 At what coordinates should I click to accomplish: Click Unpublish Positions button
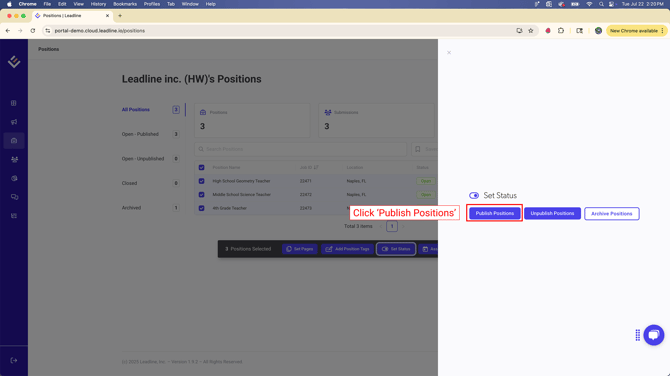(552, 213)
